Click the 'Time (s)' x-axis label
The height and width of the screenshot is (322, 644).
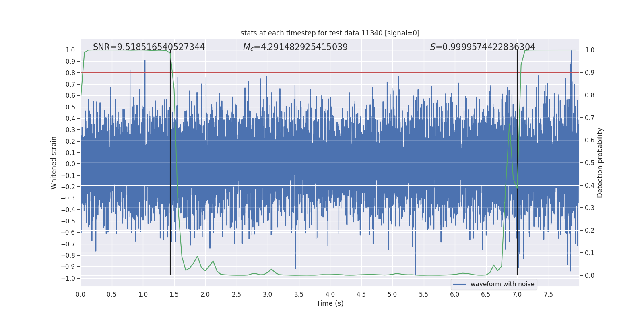click(x=330, y=303)
